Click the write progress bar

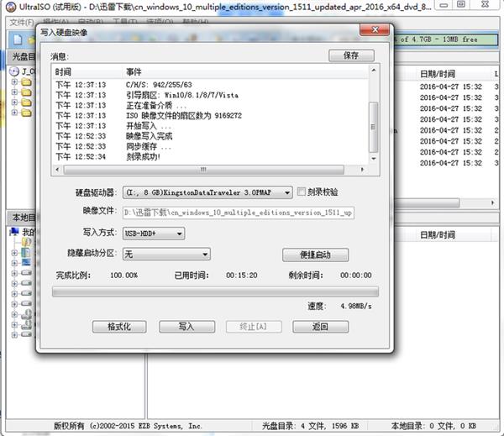[215, 292]
